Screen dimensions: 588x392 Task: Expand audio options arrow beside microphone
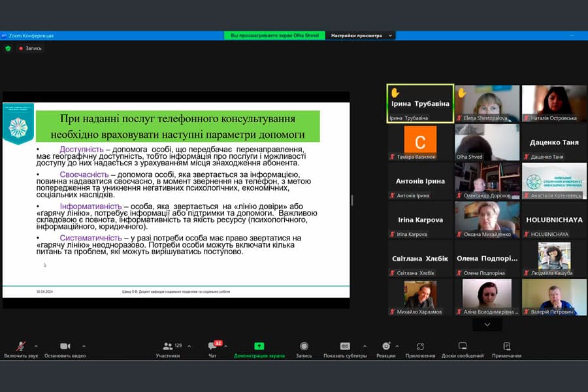[x=36, y=346]
